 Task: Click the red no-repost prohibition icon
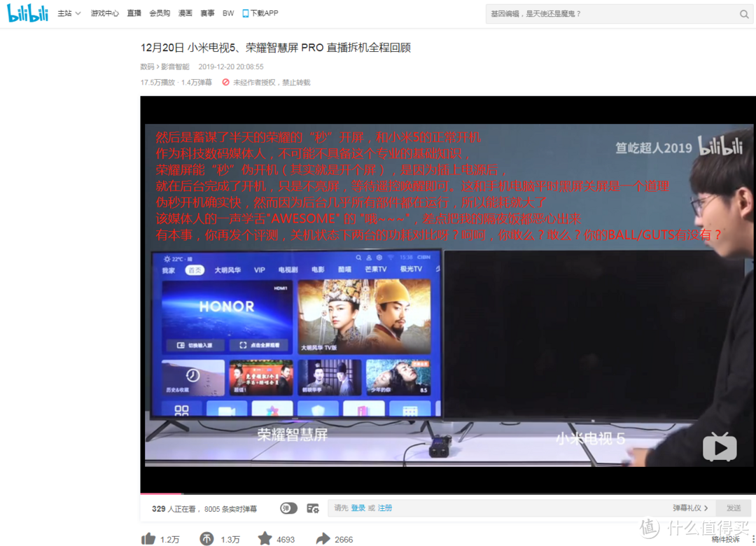point(225,83)
